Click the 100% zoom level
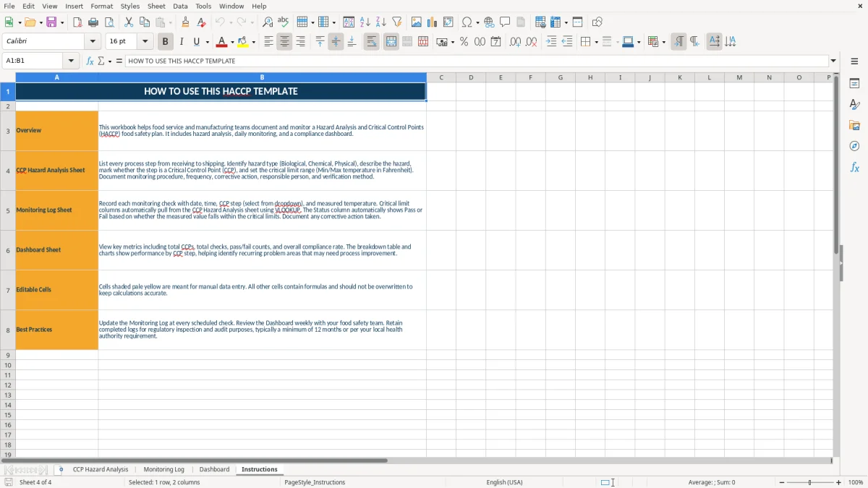The image size is (868, 488). click(856, 482)
